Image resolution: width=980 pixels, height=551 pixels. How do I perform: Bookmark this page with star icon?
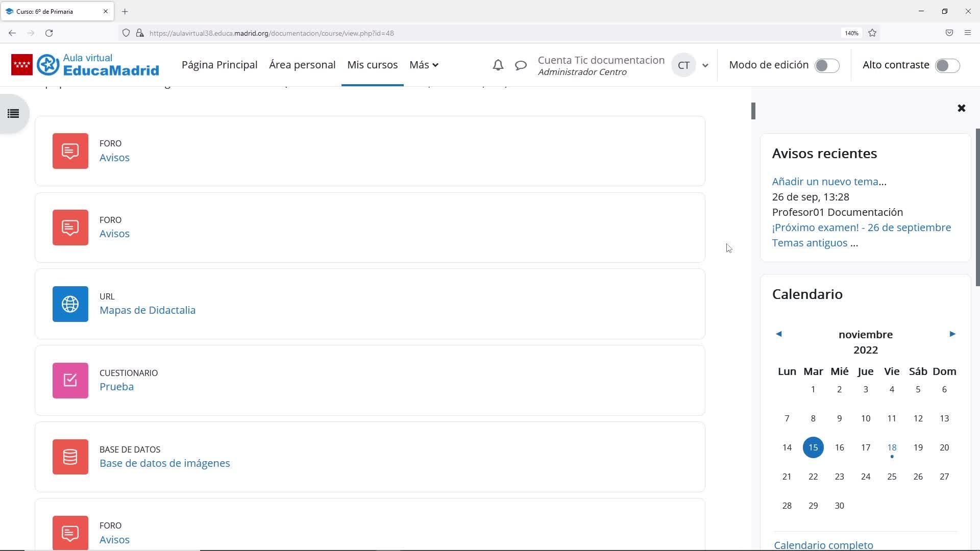(872, 33)
